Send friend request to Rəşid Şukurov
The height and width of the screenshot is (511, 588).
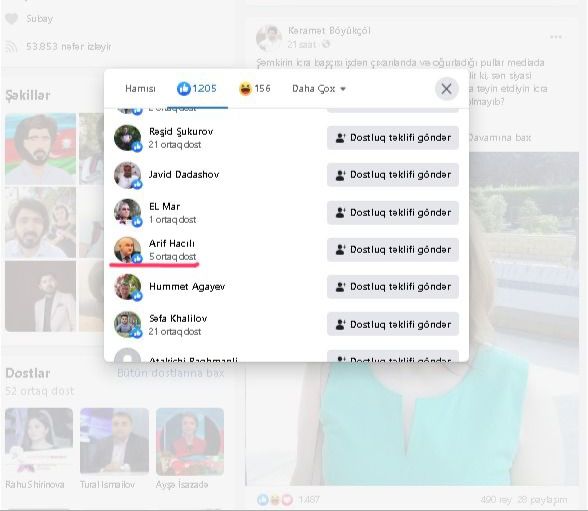393,138
